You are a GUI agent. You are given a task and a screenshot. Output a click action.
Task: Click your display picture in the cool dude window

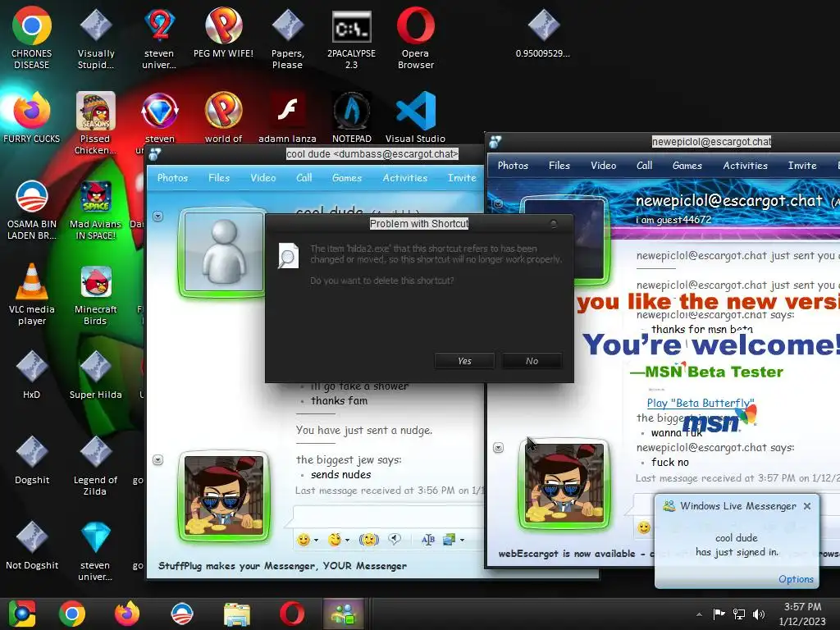click(224, 495)
